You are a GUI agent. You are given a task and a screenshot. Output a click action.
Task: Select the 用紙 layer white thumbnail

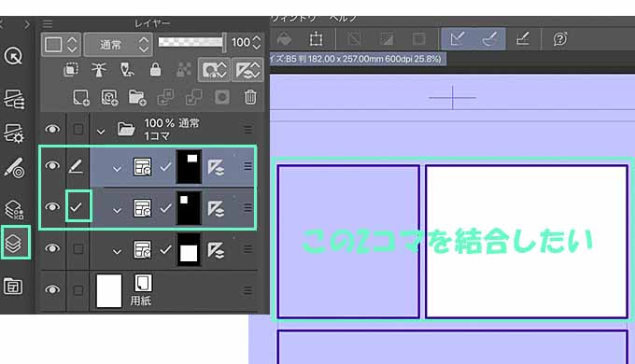(x=109, y=290)
